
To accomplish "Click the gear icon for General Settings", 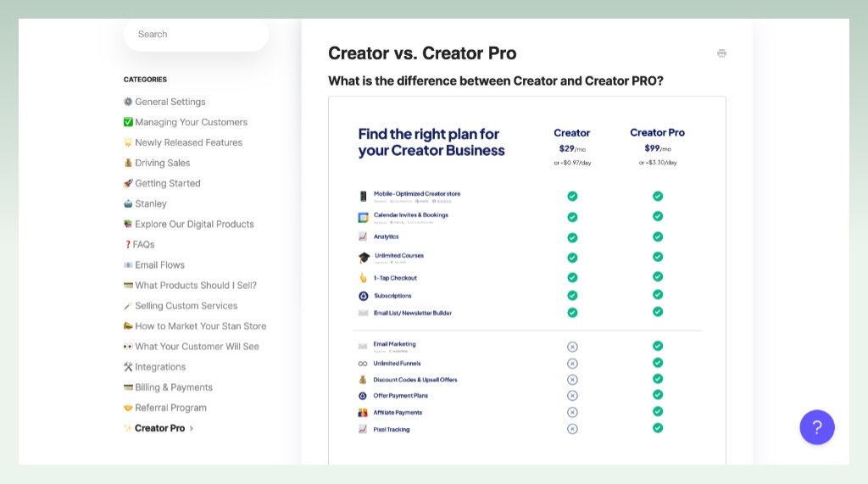I will coord(128,102).
